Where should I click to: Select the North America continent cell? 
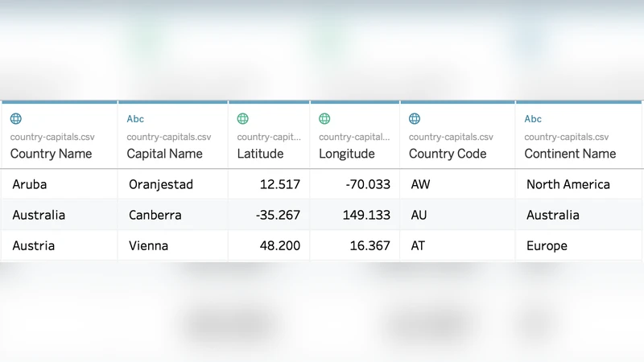tap(568, 184)
